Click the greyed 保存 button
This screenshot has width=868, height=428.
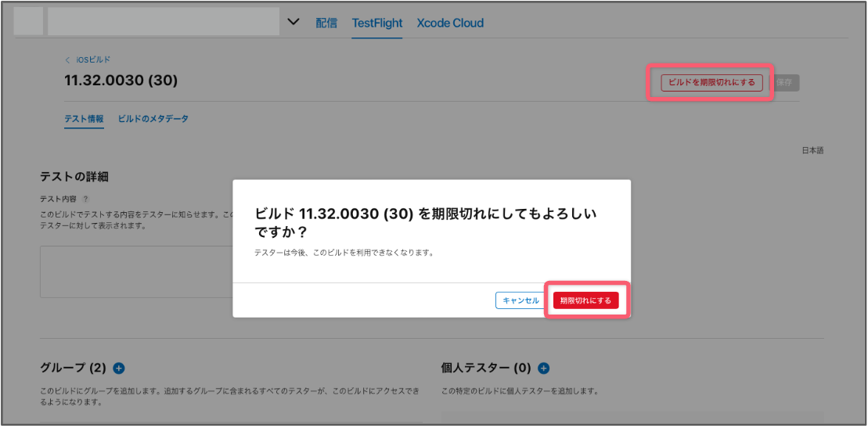(783, 82)
